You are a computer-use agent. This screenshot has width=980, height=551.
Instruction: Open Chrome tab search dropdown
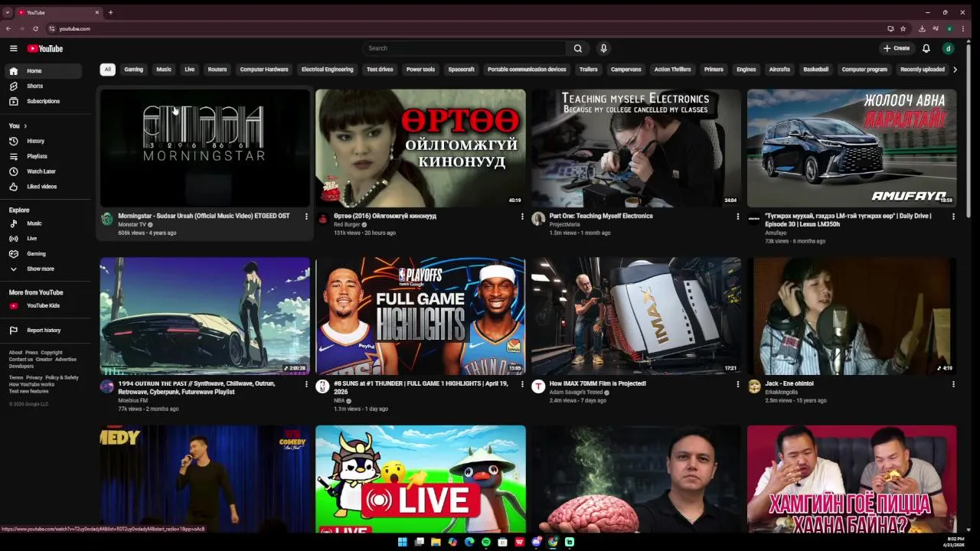point(8,12)
